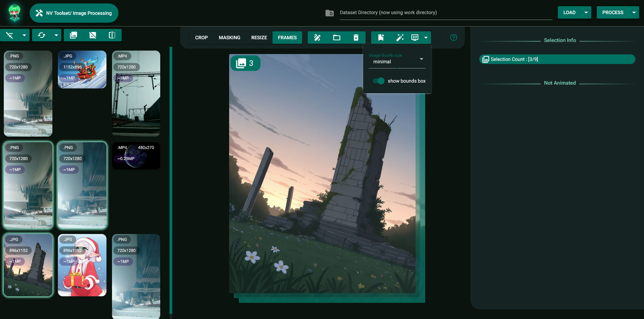
Task: Activate the deselect-all cursor tool
Action: coord(10,35)
